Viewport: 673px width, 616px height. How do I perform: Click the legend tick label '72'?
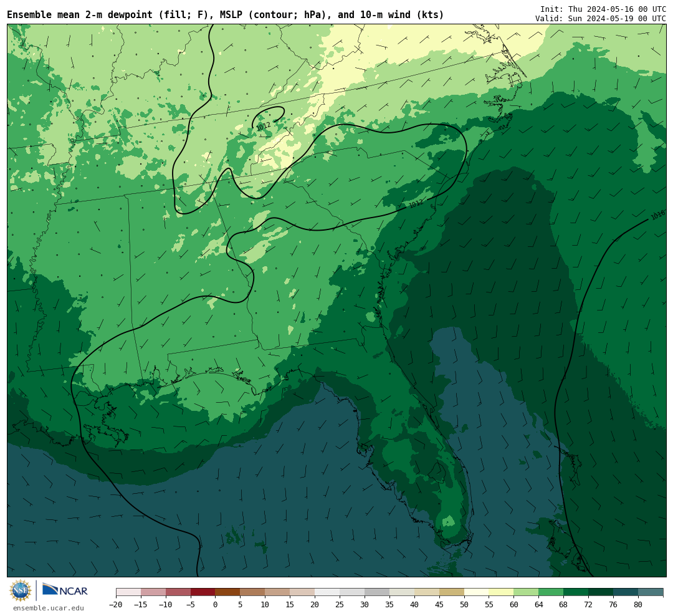tap(588, 605)
